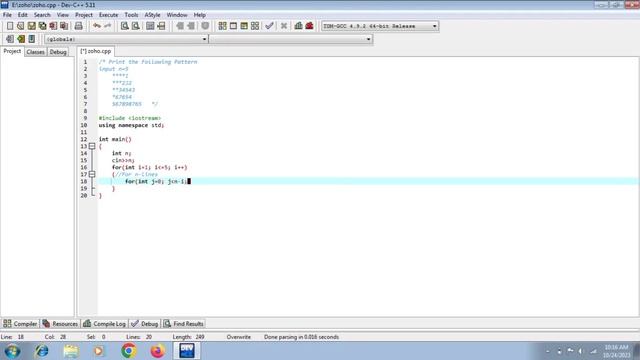
Task: Undo the last edit via toolbar
Action: pos(97,26)
